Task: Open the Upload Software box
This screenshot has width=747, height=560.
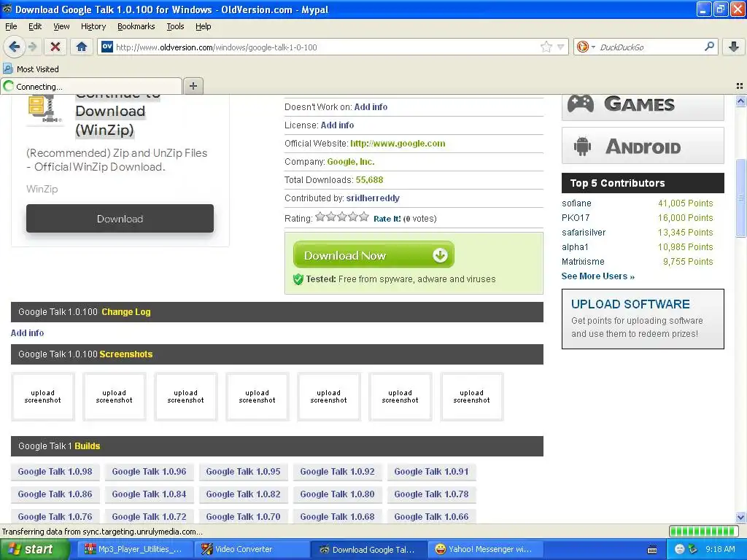Action: click(643, 319)
